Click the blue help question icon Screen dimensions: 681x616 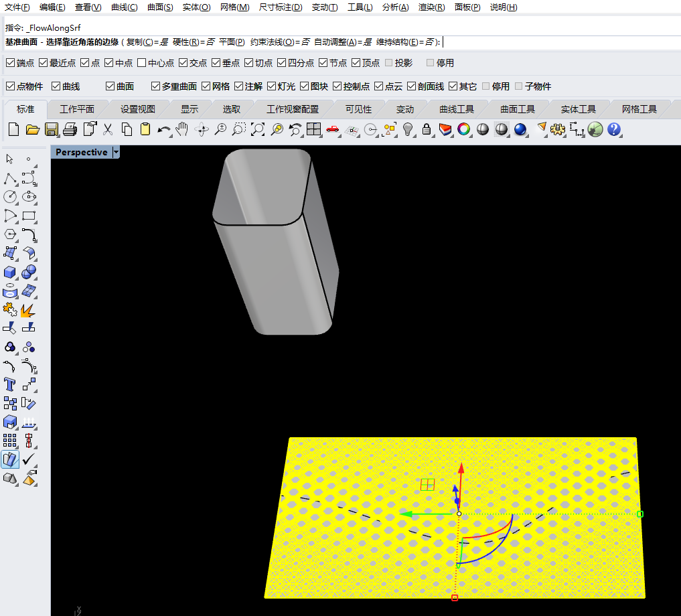tap(613, 129)
